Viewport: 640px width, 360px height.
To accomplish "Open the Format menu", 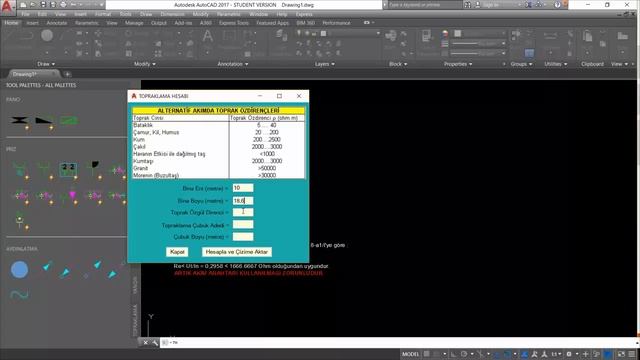I will (x=103, y=14).
